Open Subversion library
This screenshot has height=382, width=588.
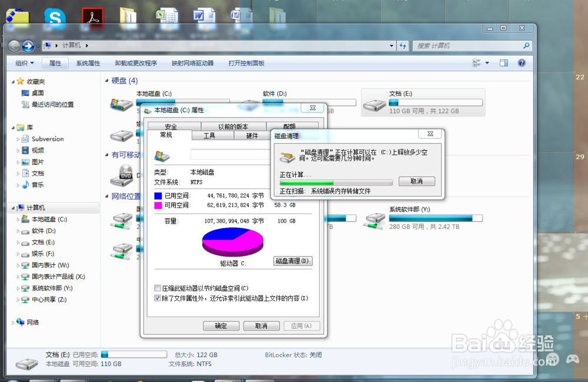(x=48, y=139)
